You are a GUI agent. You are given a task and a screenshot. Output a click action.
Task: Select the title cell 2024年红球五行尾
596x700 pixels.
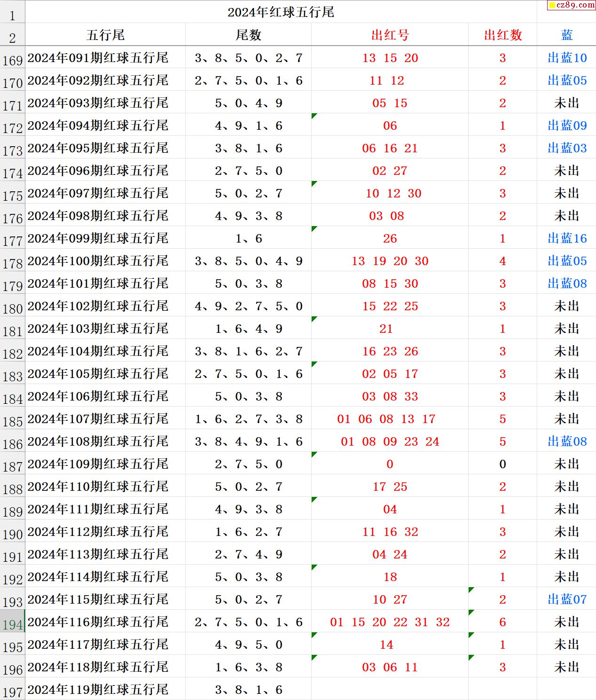(x=281, y=12)
